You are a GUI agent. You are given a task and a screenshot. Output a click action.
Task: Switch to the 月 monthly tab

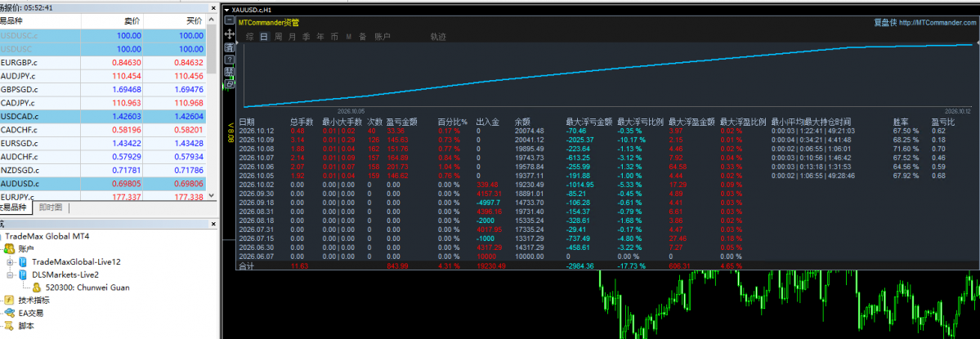[x=292, y=37]
